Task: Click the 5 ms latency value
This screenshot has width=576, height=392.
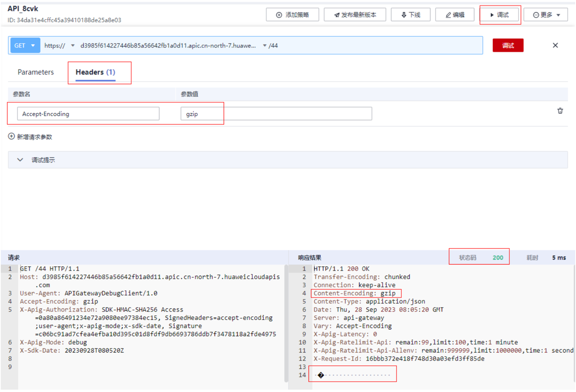Action: (x=559, y=258)
